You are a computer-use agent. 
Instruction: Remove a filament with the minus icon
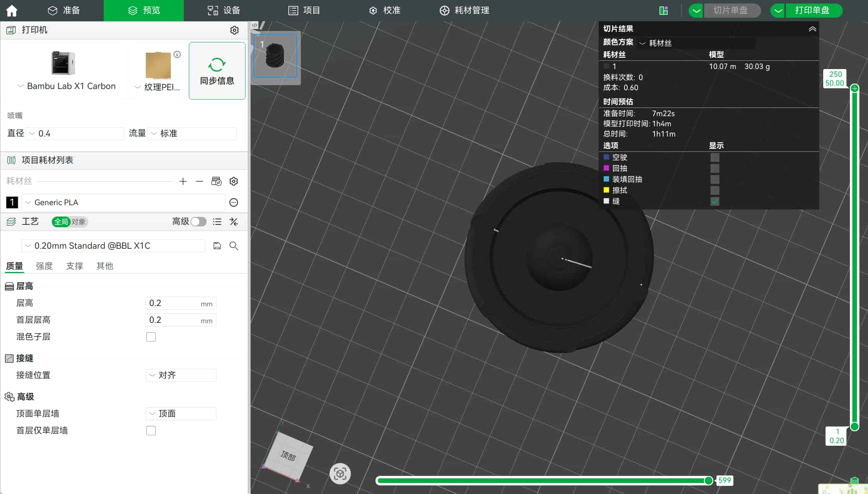click(x=200, y=181)
